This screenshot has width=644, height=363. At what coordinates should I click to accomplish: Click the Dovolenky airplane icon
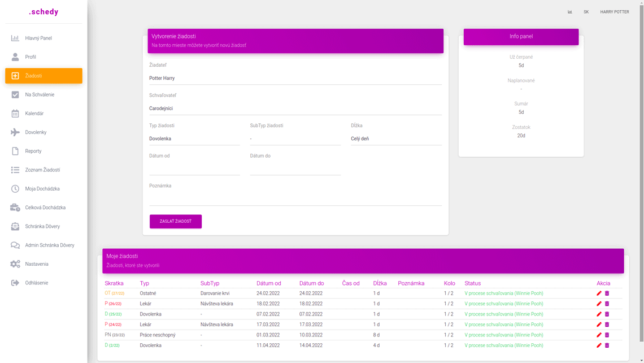[x=15, y=132]
